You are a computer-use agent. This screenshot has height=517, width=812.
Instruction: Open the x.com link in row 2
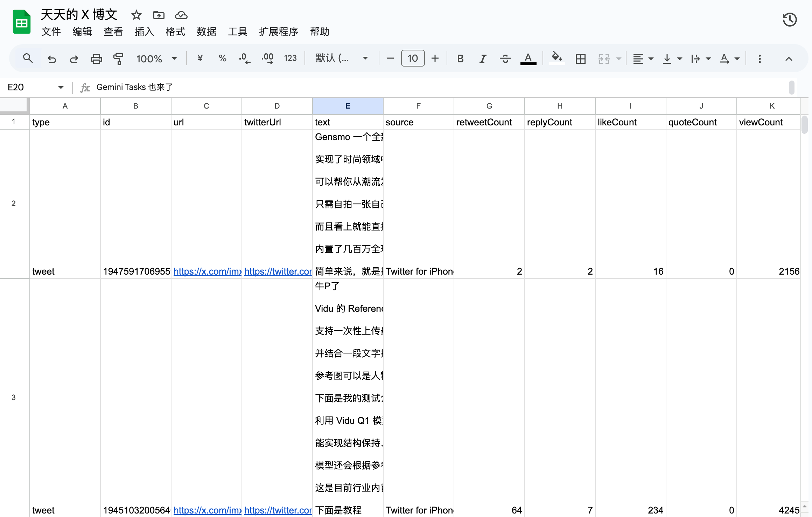point(208,271)
